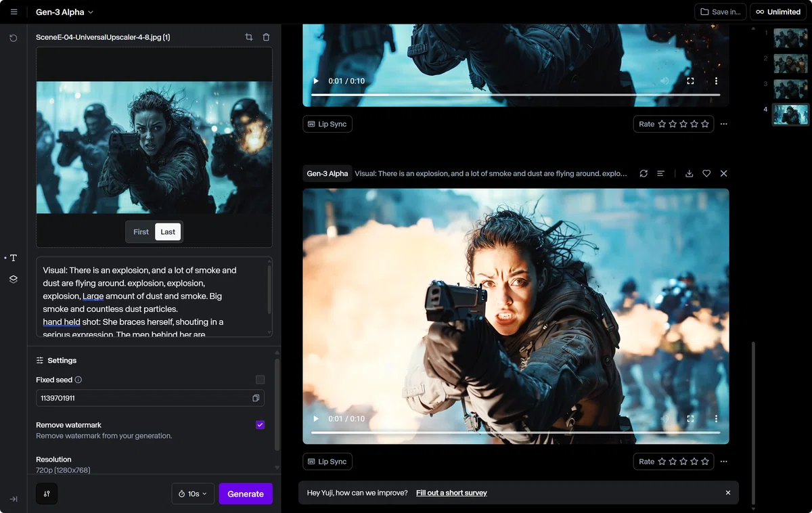Open the layers icon in left sidebar
This screenshot has height=513, width=812.
click(13, 279)
